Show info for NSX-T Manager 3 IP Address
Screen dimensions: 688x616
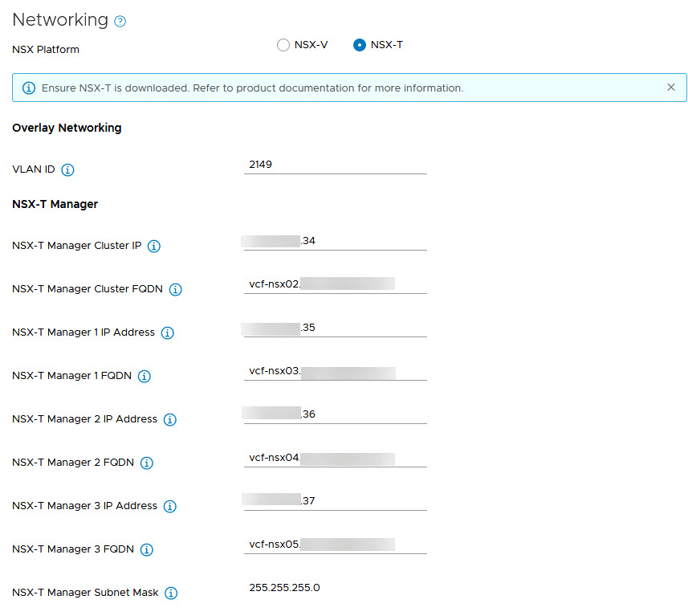(170, 507)
